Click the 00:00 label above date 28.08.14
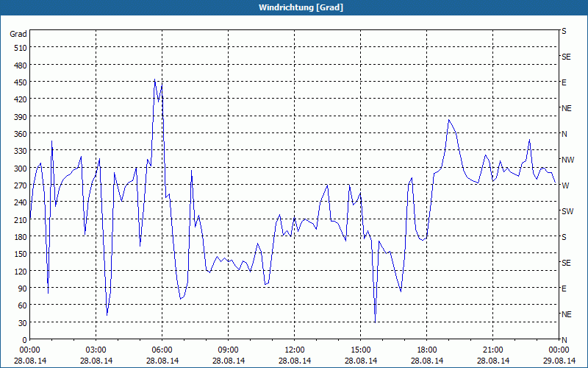Screen dimensions: 588x368 (29, 350)
